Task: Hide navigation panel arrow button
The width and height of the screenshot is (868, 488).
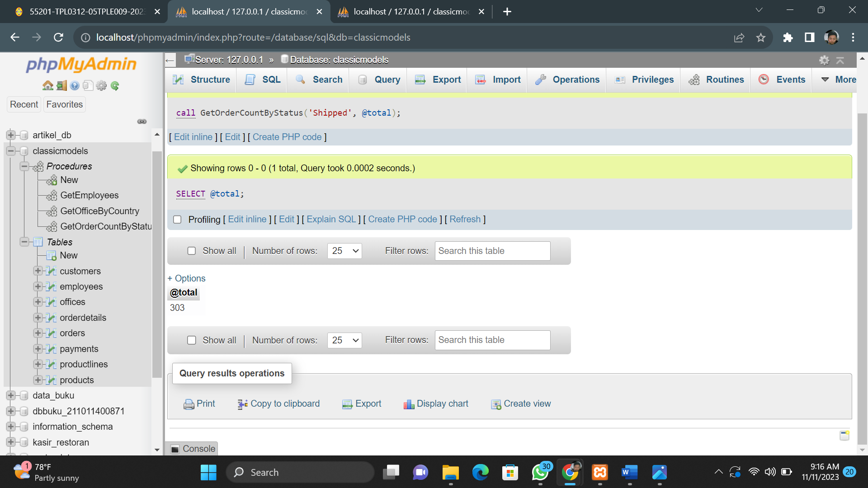Action: (x=170, y=60)
